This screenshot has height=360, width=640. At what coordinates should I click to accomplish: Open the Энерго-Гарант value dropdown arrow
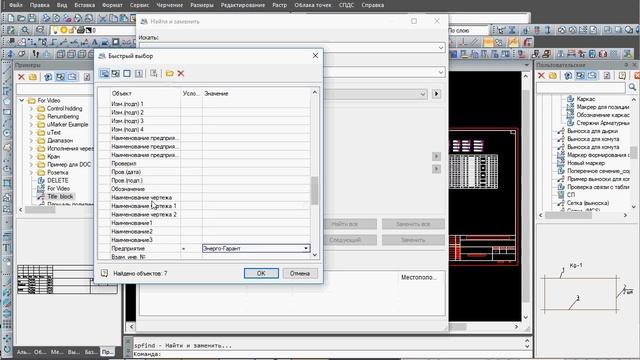click(x=306, y=248)
